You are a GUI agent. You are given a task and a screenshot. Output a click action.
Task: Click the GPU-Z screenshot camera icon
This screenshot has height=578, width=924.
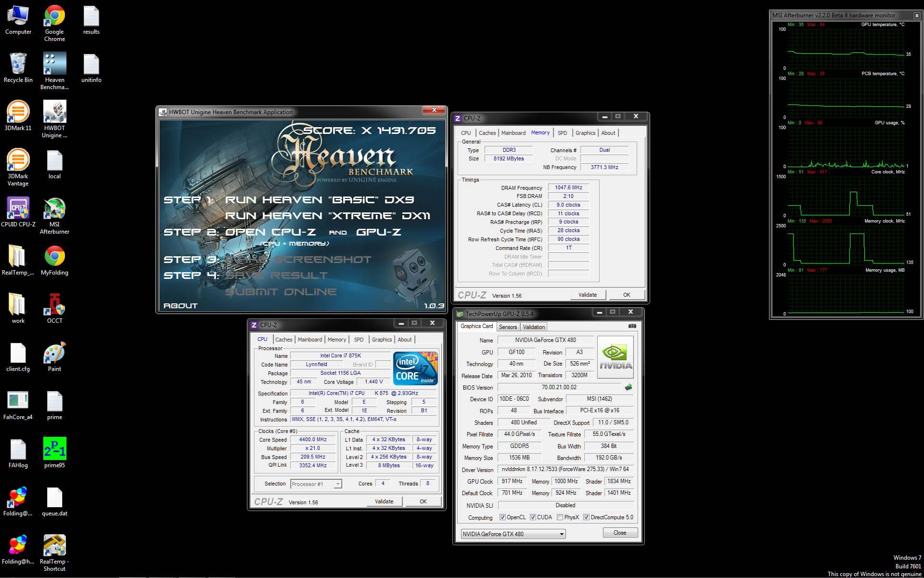click(632, 326)
